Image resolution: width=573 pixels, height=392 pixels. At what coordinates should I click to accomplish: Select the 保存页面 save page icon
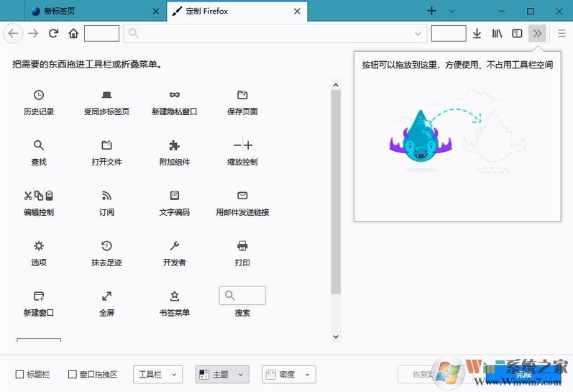click(x=242, y=95)
